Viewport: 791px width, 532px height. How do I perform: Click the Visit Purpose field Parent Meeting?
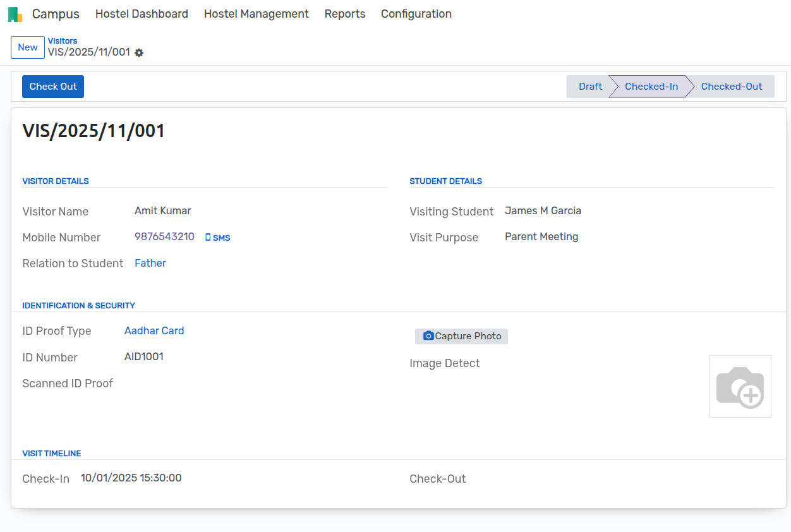(541, 237)
